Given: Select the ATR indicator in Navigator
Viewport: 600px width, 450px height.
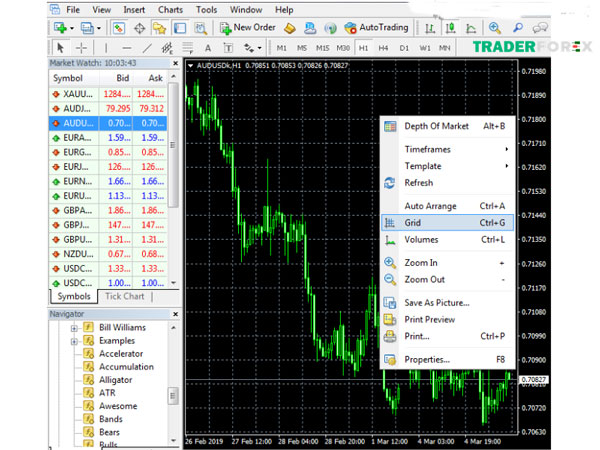Looking at the screenshot, I should pos(107,393).
